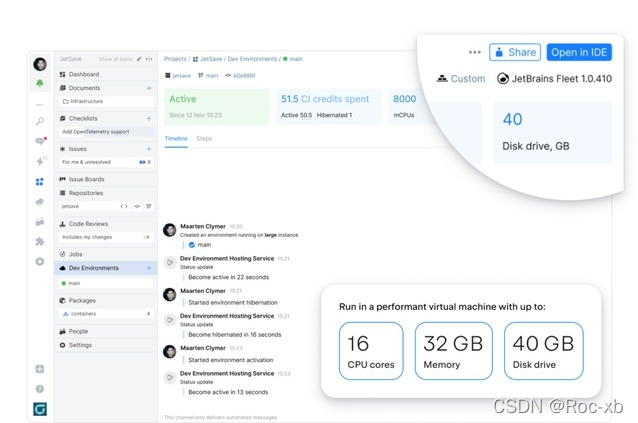Click the Share button

tap(515, 52)
